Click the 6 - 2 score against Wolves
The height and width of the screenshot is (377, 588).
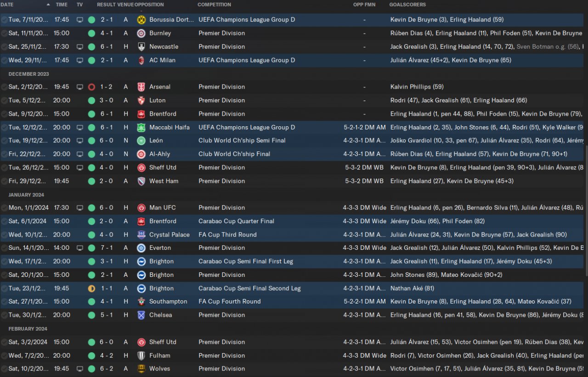[x=107, y=369]
